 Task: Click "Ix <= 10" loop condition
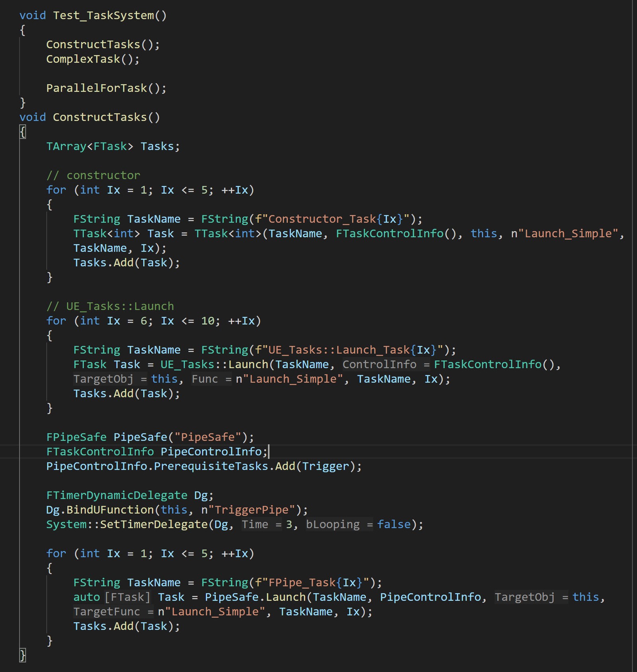pos(188,321)
